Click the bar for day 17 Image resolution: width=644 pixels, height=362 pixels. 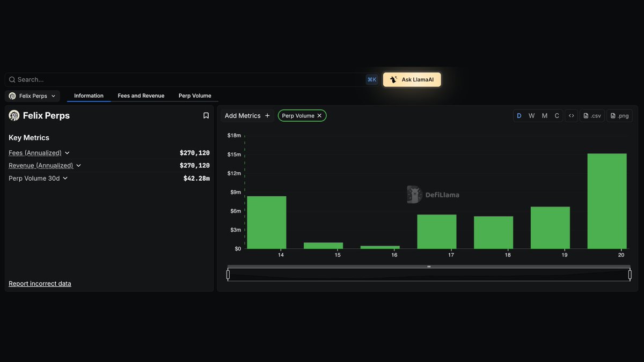pos(437,232)
